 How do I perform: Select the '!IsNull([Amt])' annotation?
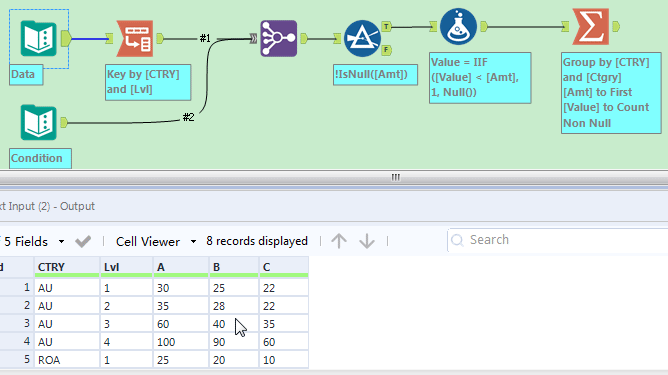point(375,75)
